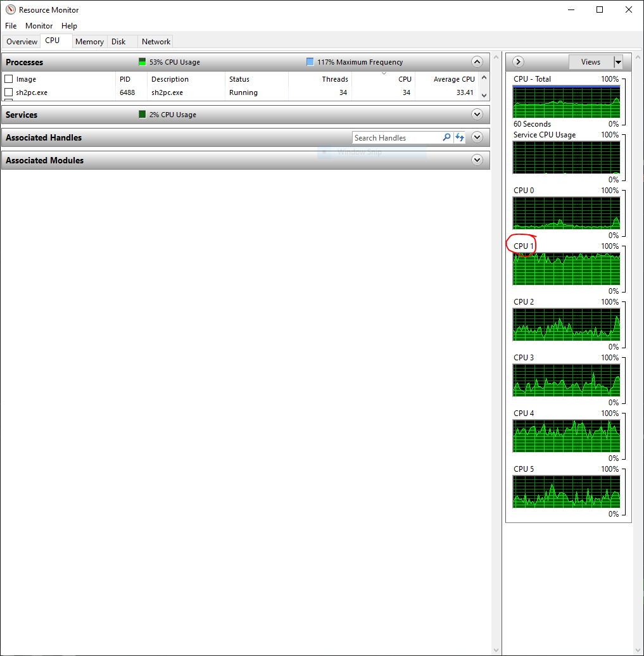Open the Help menu
The width and height of the screenshot is (644, 656).
(x=69, y=26)
